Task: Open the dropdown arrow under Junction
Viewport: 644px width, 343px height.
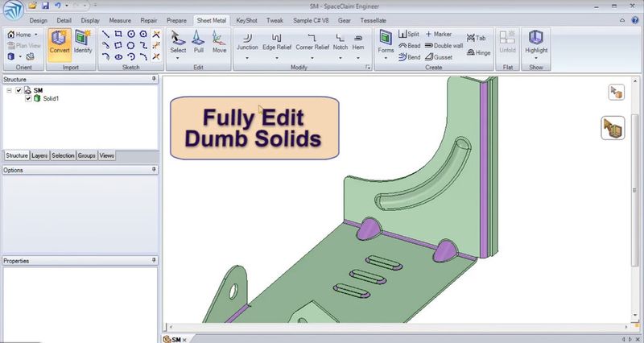Action: coord(247,58)
